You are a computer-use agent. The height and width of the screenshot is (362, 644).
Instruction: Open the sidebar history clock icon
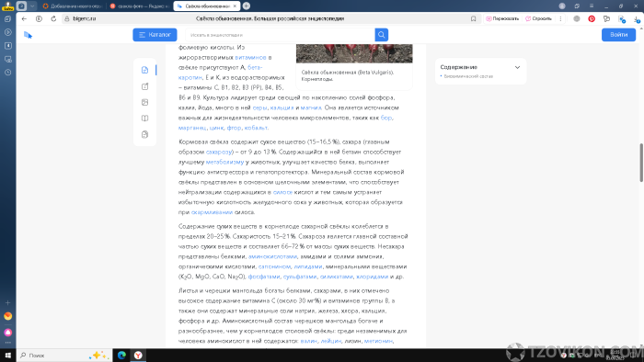(7, 73)
